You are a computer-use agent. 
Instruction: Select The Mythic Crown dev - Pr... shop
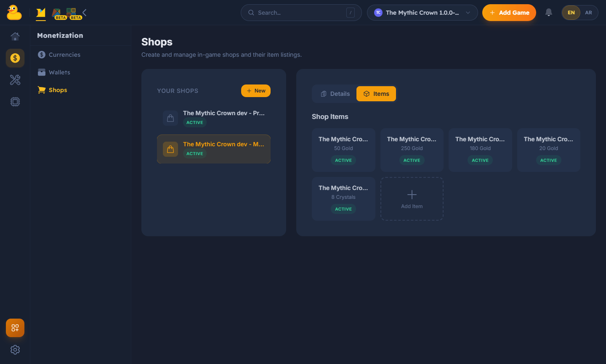214,118
